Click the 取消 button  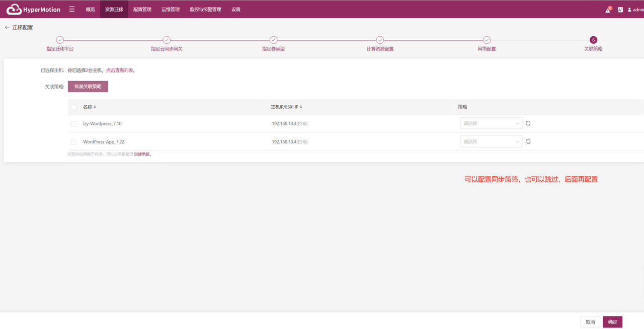(590, 322)
